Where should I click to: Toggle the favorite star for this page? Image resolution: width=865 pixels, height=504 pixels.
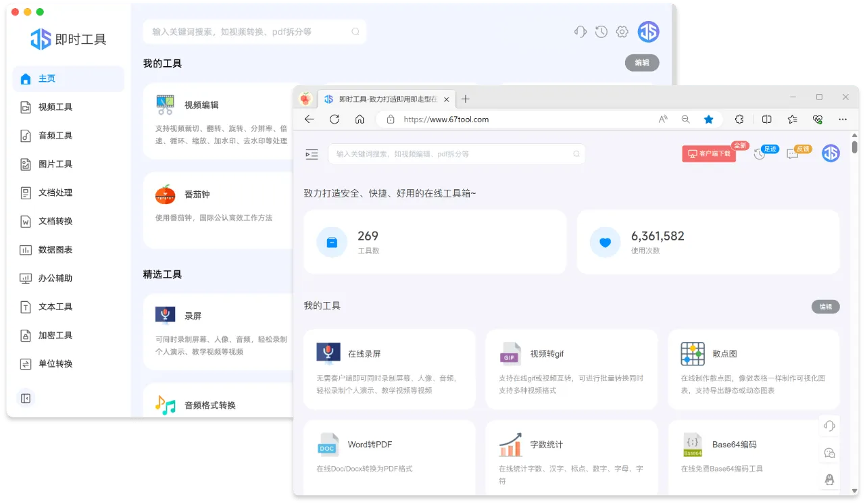(708, 120)
